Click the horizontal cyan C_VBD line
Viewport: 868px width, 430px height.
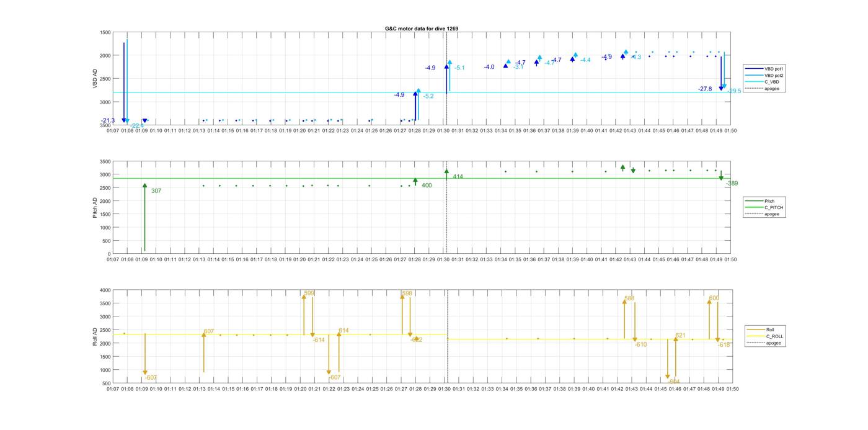point(422,92)
